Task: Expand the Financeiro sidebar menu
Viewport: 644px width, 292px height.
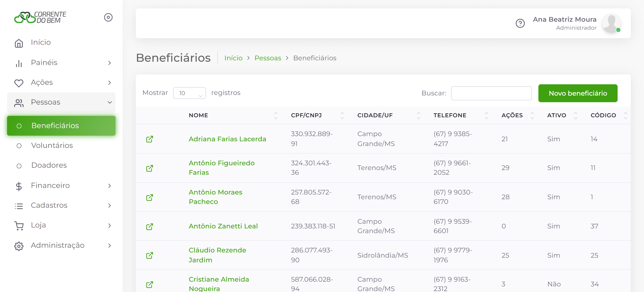Action: [x=61, y=186]
